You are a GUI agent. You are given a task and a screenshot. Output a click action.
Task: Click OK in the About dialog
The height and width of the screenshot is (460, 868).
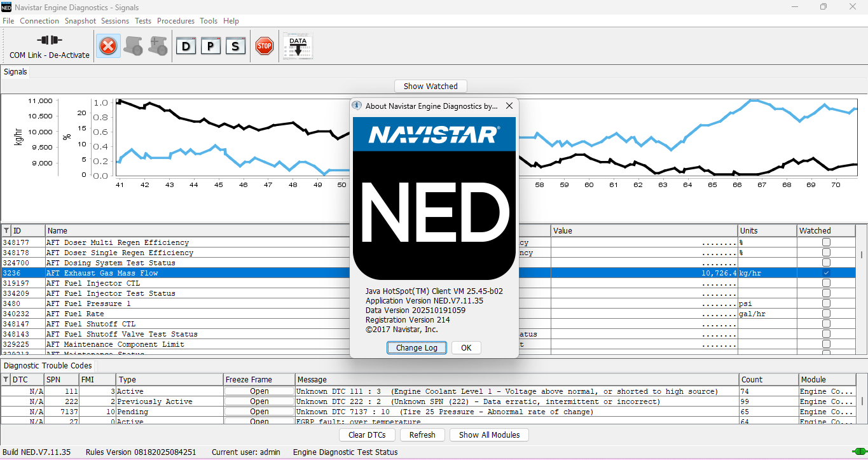[466, 348]
